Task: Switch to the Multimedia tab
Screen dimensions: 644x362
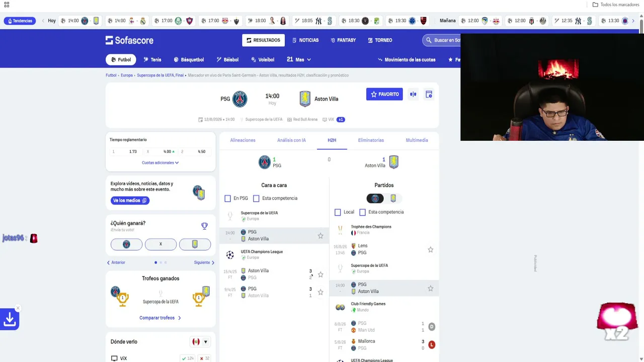Action: pos(417,140)
